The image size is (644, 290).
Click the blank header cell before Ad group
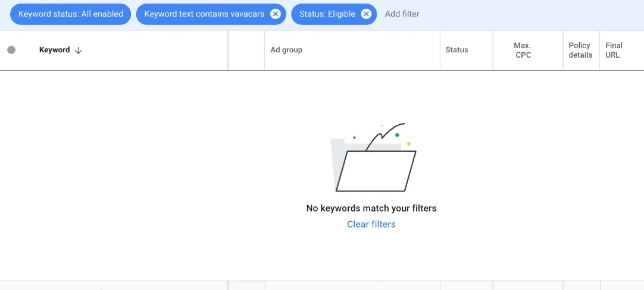click(246, 50)
